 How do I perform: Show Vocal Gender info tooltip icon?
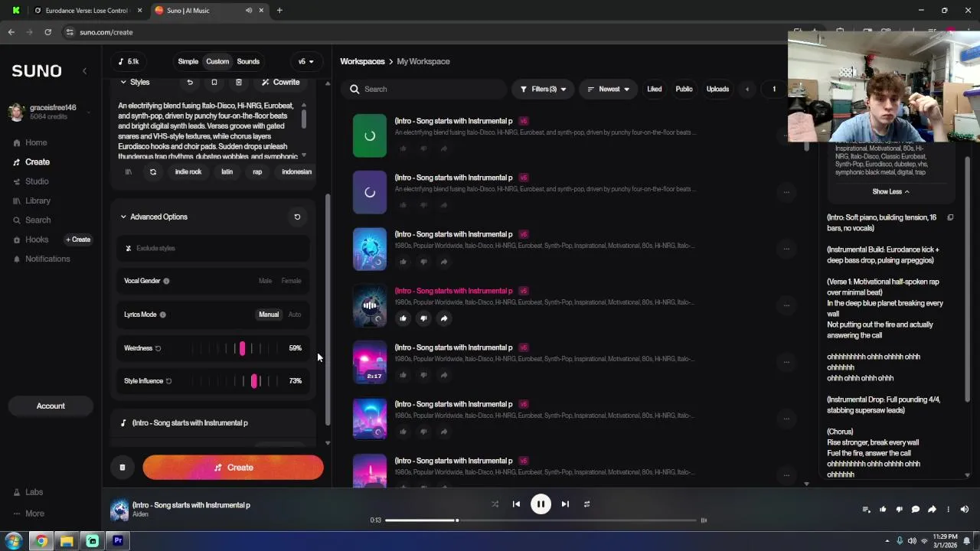click(x=166, y=281)
